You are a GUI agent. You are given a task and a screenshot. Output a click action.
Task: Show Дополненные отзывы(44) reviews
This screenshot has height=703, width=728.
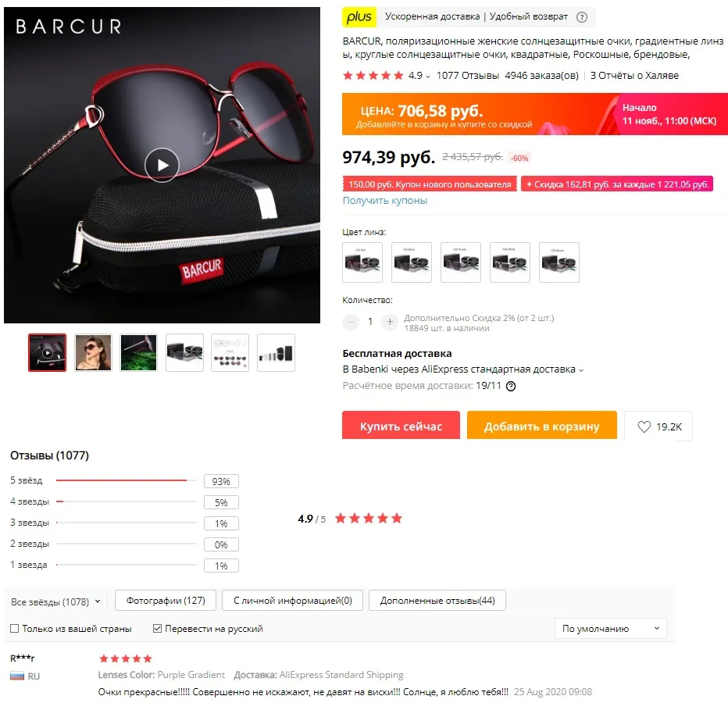click(437, 601)
